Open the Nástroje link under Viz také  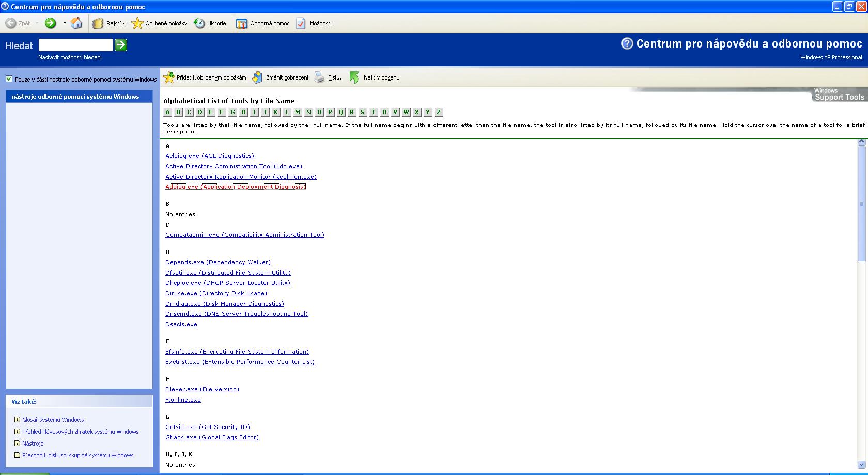[33, 444]
